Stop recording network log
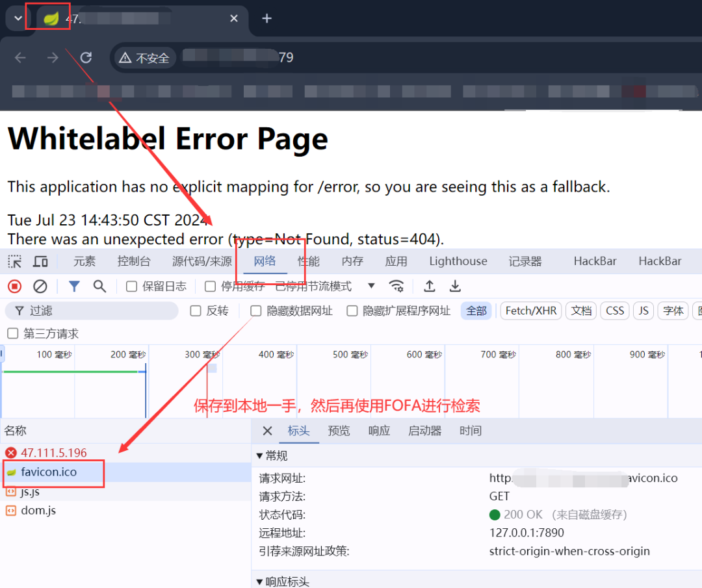 [15, 287]
